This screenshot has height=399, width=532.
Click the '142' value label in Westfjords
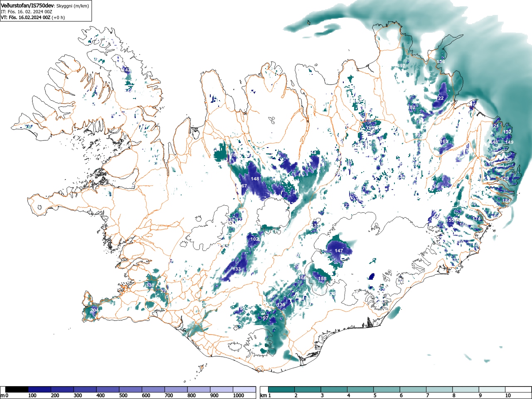pos(126,70)
